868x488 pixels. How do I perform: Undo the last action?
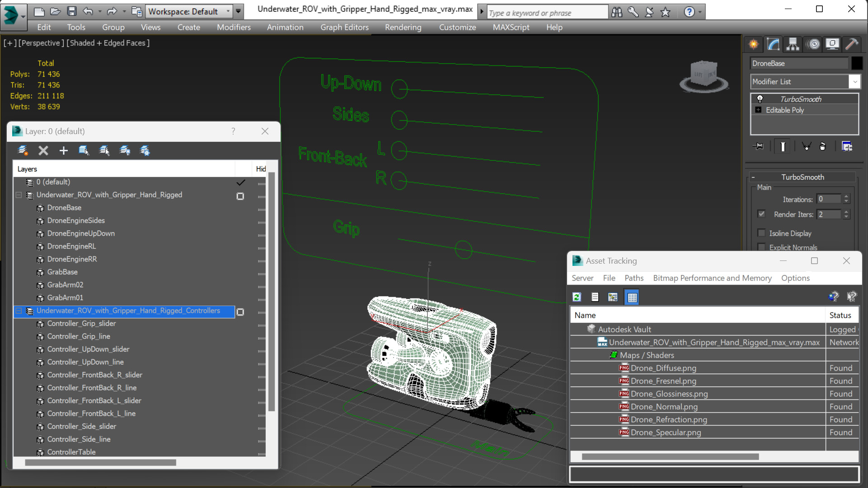coord(88,11)
